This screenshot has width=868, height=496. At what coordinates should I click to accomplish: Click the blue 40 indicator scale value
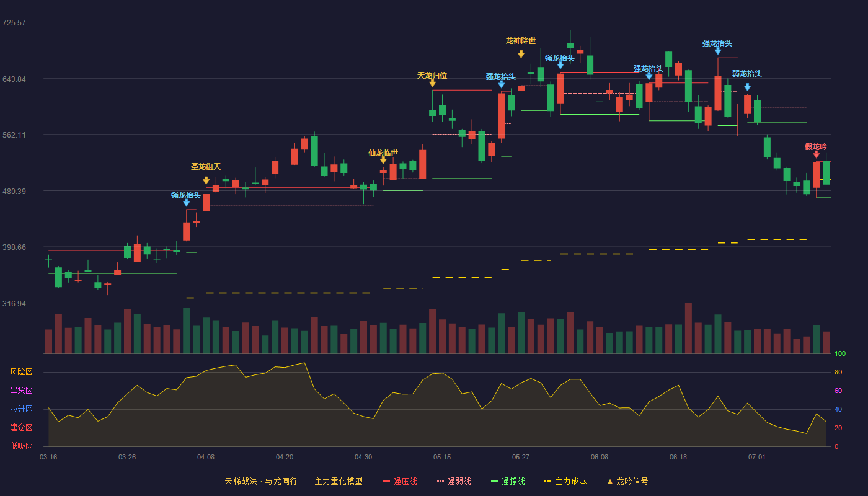[838, 410]
